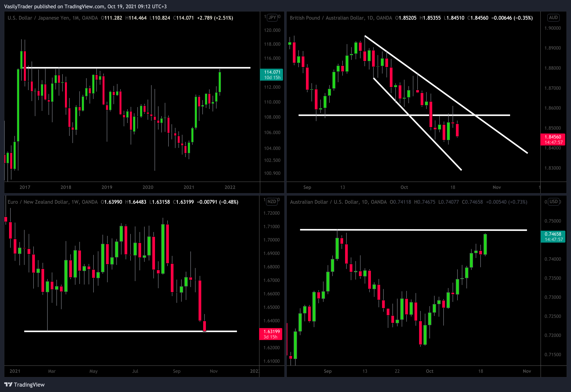The width and height of the screenshot is (571, 392).
Task: Select the horizontal resistance line on USD/JPY chart
Action: [x=137, y=68]
